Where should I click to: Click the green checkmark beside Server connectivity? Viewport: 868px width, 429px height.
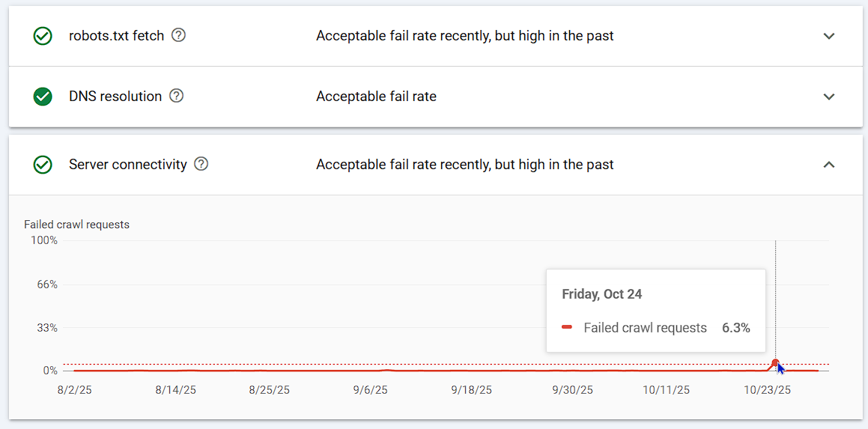tap(43, 165)
